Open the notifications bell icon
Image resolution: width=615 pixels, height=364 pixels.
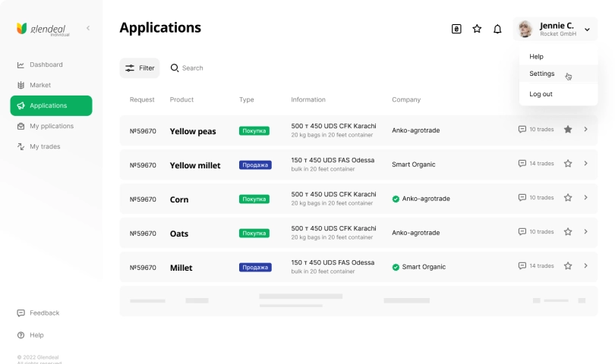497,29
